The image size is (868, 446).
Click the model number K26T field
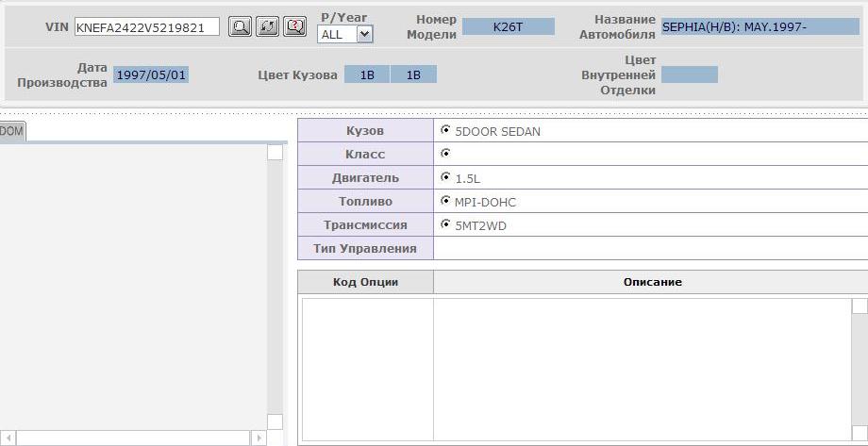pyautogui.click(x=509, y=27)
